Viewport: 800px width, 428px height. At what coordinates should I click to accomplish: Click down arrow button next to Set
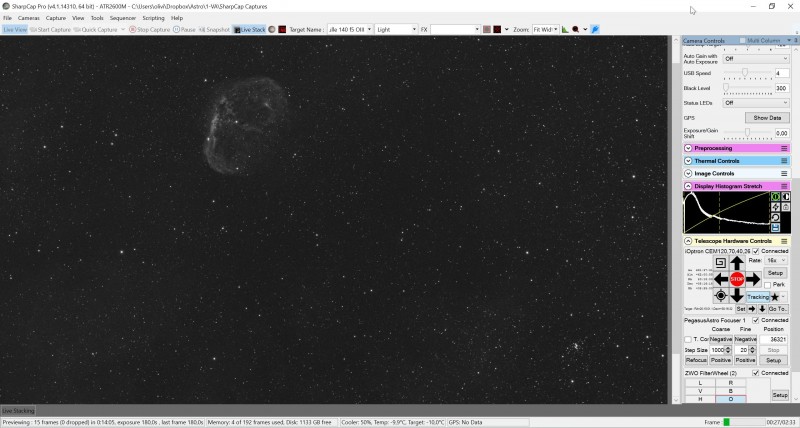click(x=762, y=309)
